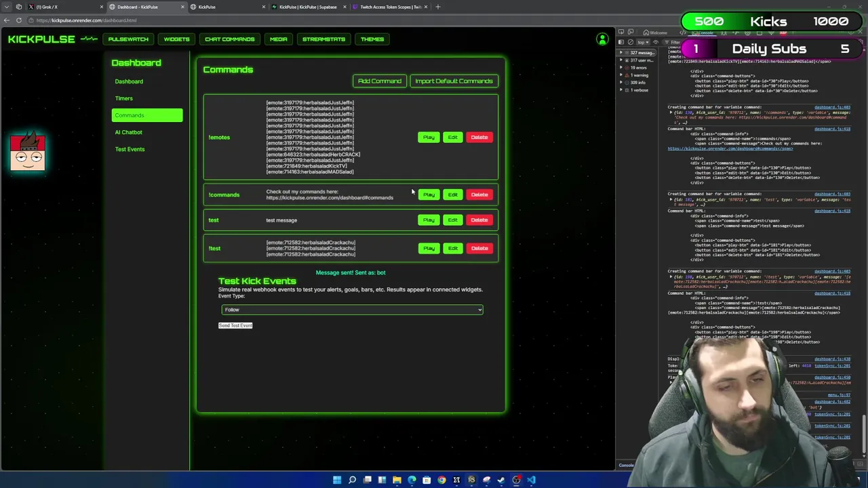The height and width of the screenshot is (488, 868).
Task: Open AI Chatbot in the sidebar
Action: pos(129,132)
